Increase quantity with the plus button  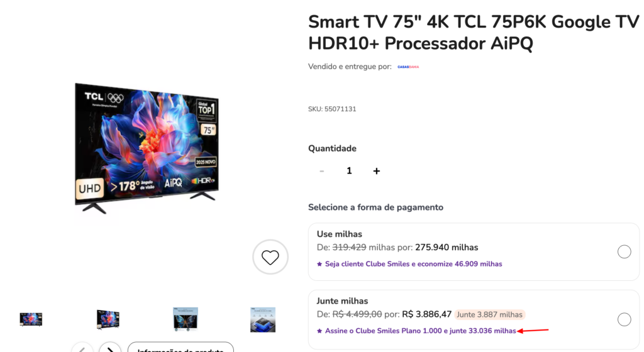(x=376, y=171)
